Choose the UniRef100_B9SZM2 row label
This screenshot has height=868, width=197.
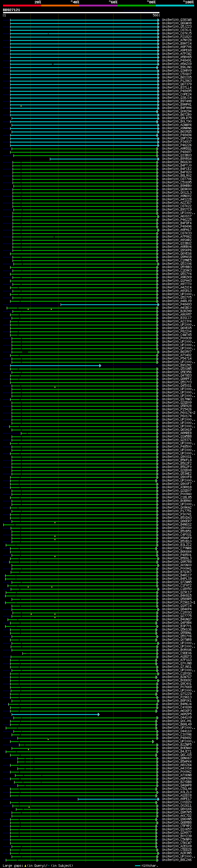point(177,365)
